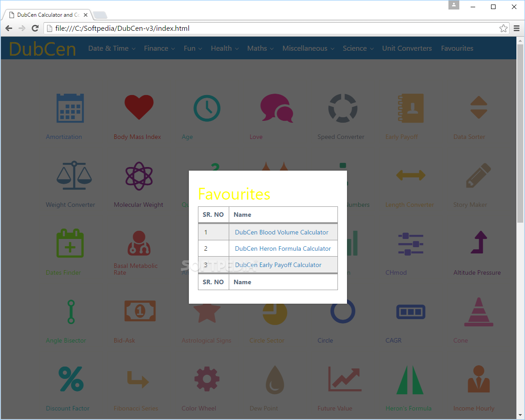Screen dimensions: 525x420
Task: Open DubCen Early Payoff Calculator link
Action: (278, 265)
